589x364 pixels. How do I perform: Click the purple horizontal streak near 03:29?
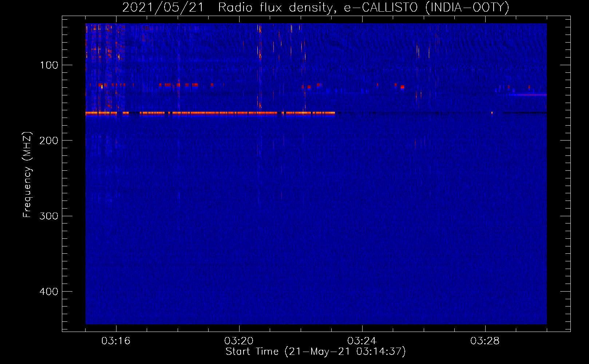tap(528, 95)
